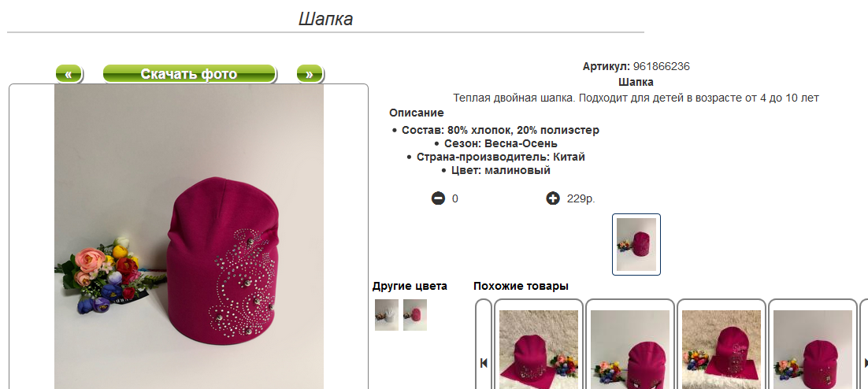The width and height of the screenshot is (868, 389).
Task: Advance the similar products carousel right
Action: 865,363
